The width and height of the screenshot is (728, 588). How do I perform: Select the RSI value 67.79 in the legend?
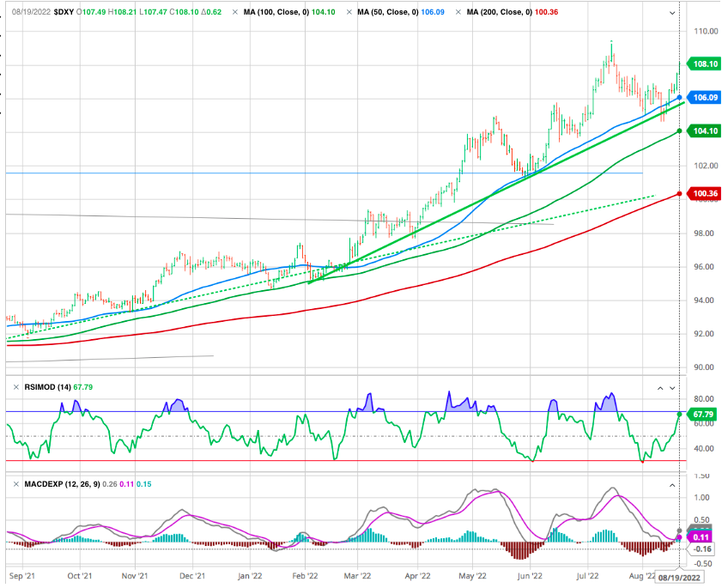[x=83, y=387]
